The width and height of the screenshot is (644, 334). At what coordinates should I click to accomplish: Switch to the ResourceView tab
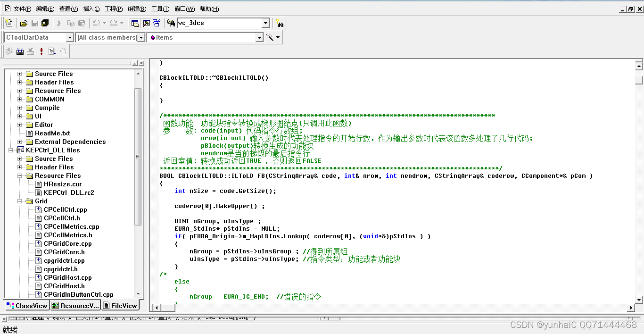coord(75,306)
